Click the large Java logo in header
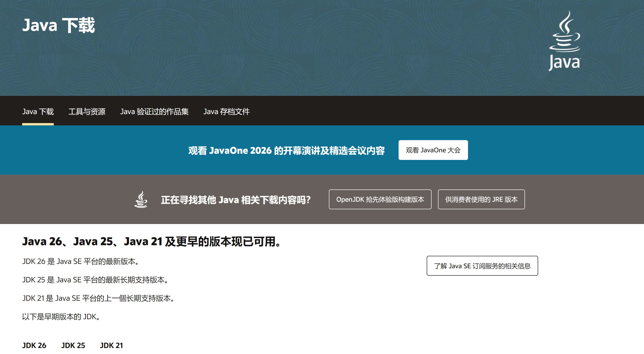Viewport: 644px width, 354px height. pos(564,41)
